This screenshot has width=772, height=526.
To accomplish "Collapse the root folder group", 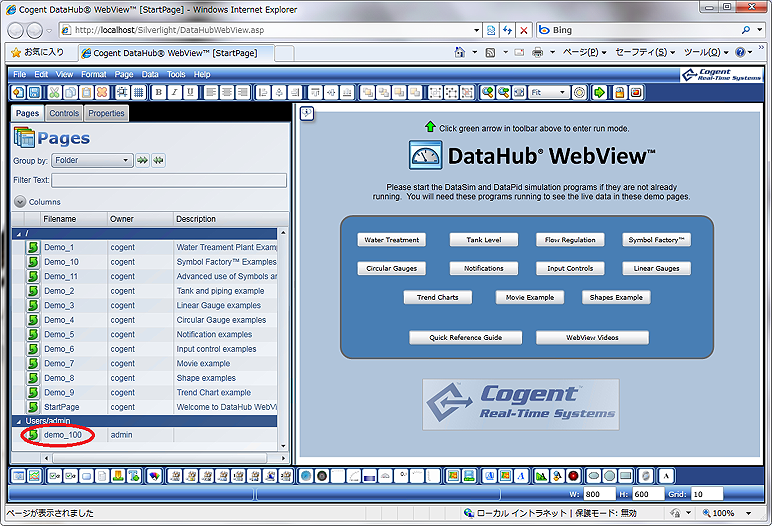I will [x=19, y=233].
